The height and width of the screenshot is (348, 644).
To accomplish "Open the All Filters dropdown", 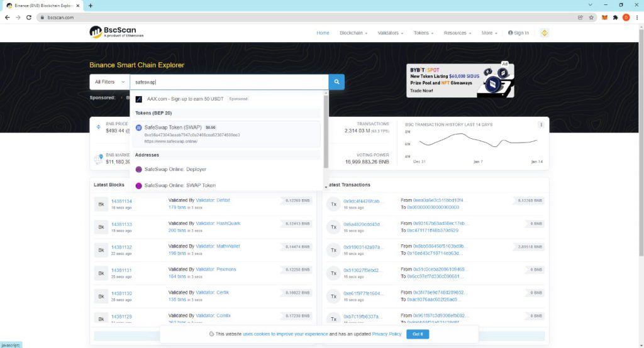I will pyautogui.click(x=109, y=82).
